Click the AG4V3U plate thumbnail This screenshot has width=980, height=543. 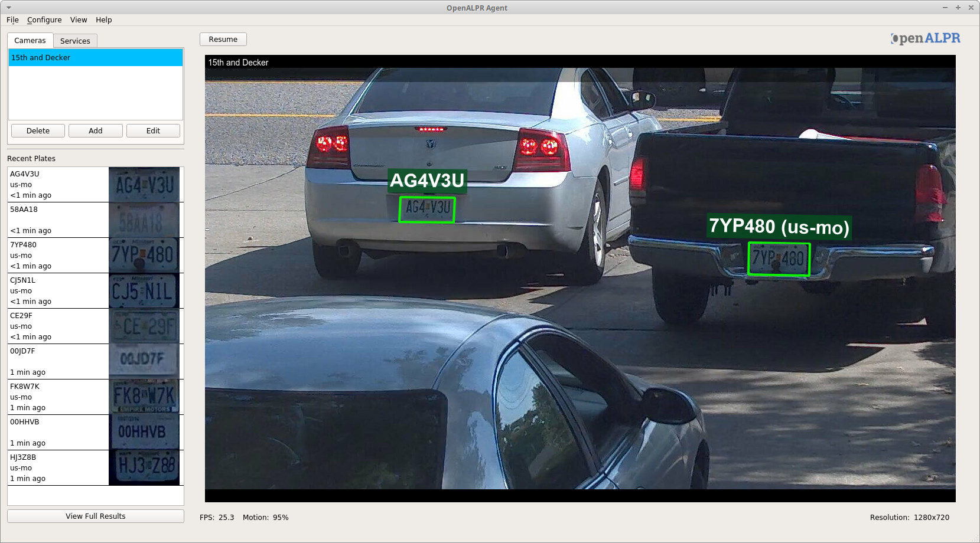[144, 184]
